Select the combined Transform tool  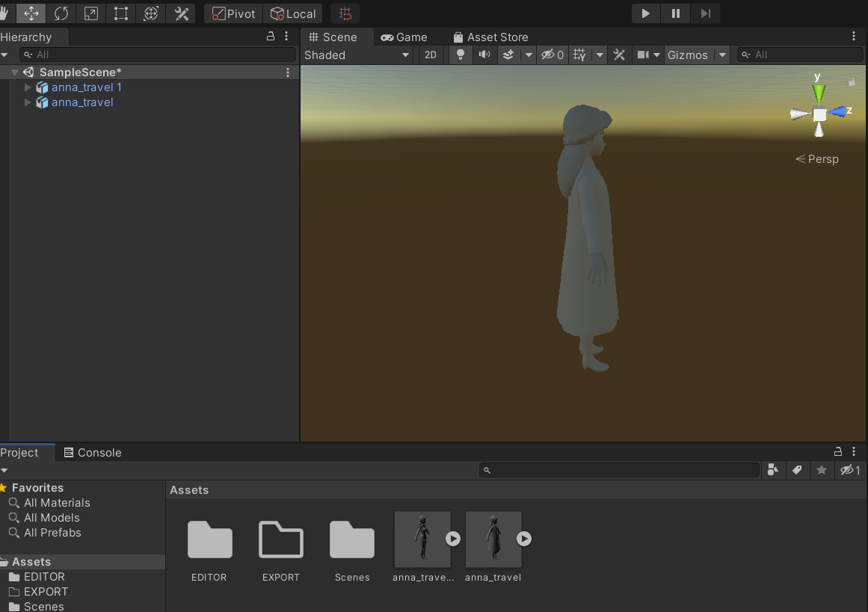pos(150,13)
